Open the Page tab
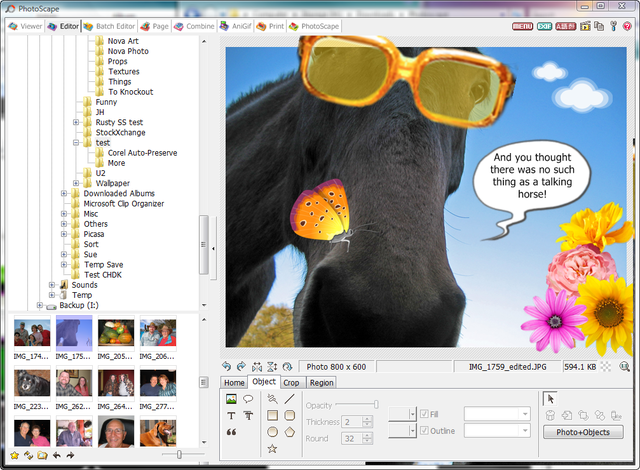Viewport: 640px width, 470px height. (x=154, y=26)
